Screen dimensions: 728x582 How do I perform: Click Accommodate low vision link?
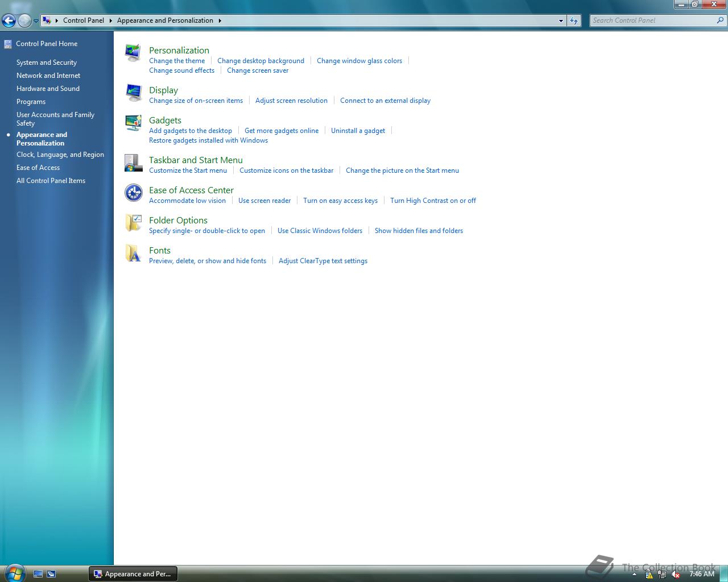click(187, 201)
